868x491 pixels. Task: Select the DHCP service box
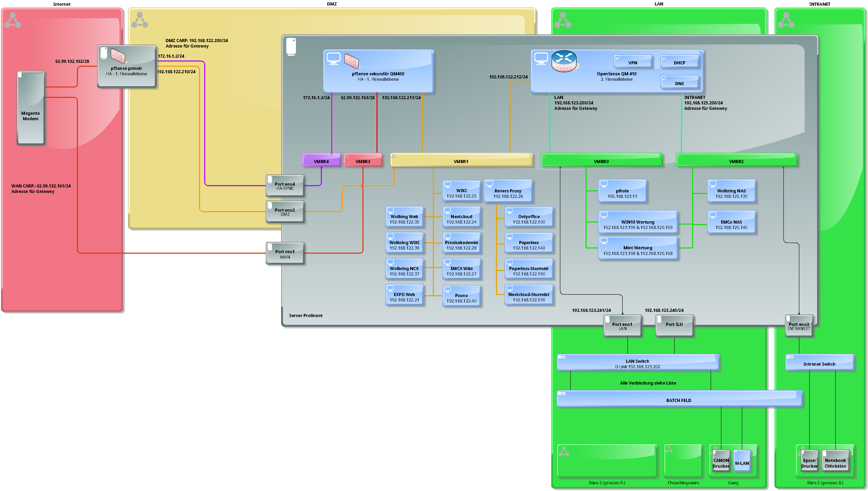pos(679,61)
